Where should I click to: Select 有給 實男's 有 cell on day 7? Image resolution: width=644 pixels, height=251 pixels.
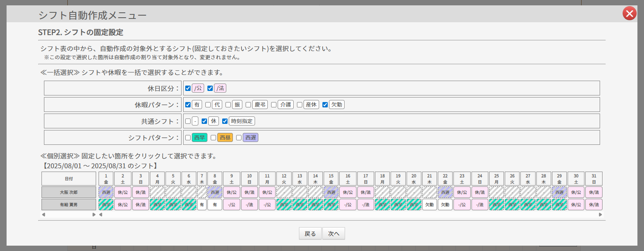coord(202,205)
